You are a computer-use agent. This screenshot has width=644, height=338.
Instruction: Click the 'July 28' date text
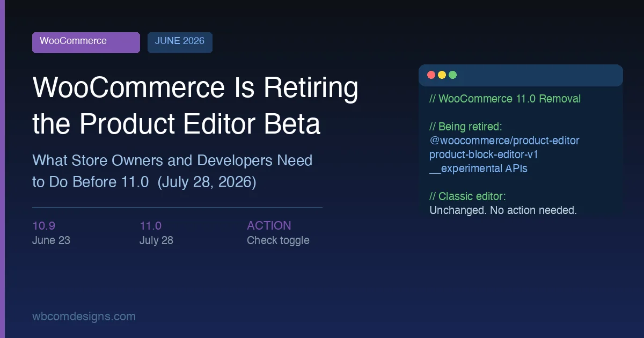click(x=156, y=240)
